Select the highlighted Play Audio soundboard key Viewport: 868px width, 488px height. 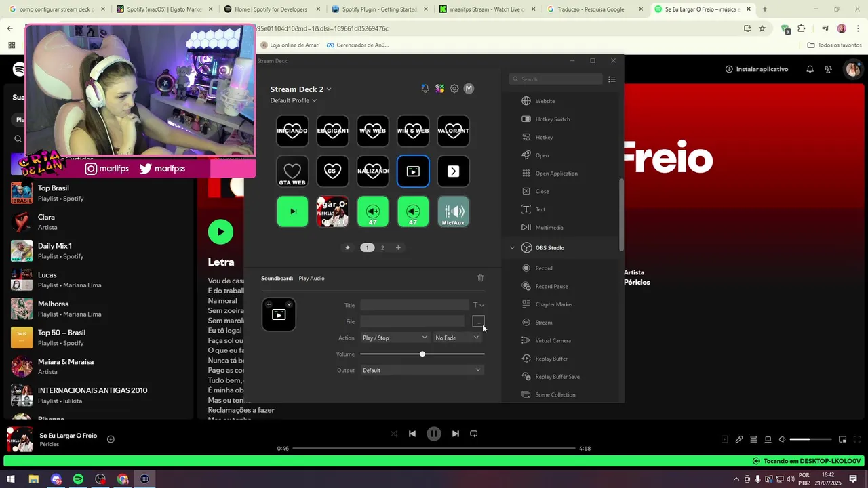(413, 171)
